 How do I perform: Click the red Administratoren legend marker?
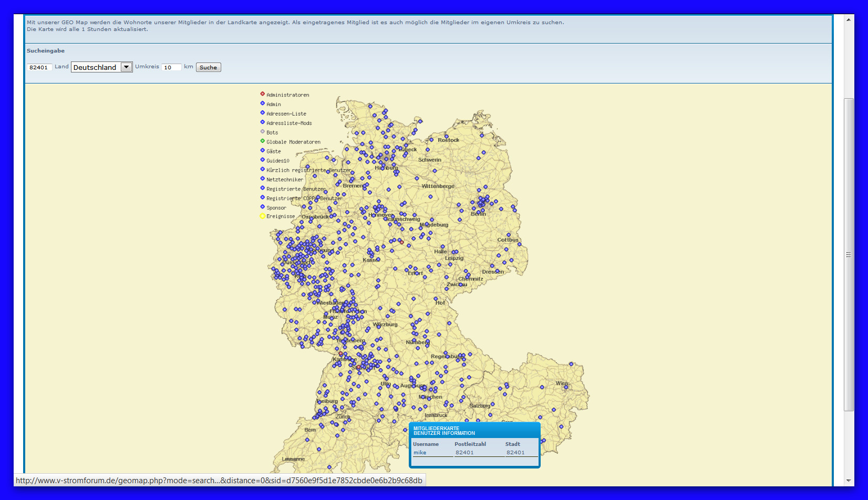pyautogui.click(x=263, y=94)
